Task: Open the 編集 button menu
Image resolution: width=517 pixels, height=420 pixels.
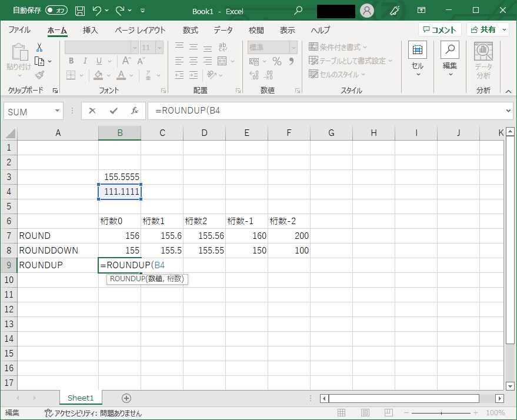Action: click(450, 59)
